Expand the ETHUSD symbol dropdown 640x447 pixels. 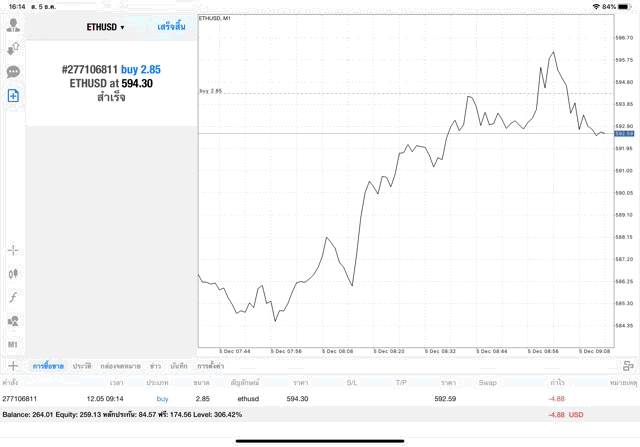(105, 27)
